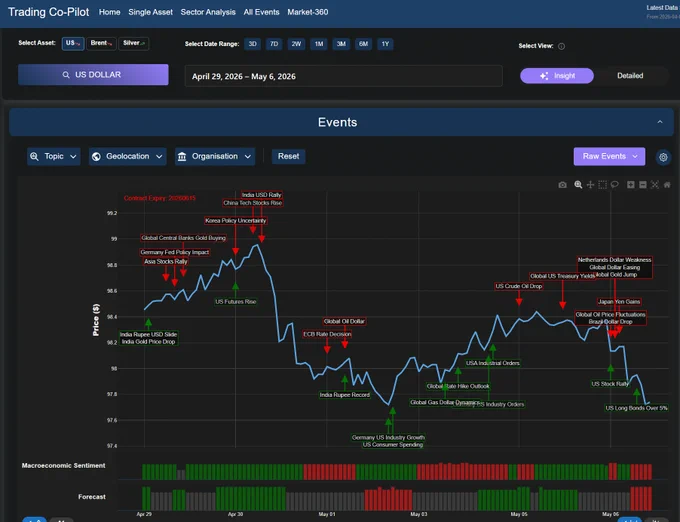Click the globe icon beside Geolocation

(97, 157)
